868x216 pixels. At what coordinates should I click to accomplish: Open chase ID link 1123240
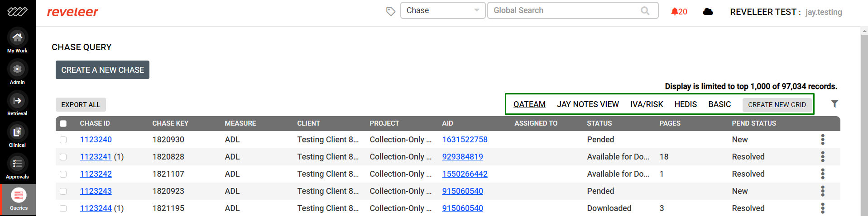click(x=96, y=140)
